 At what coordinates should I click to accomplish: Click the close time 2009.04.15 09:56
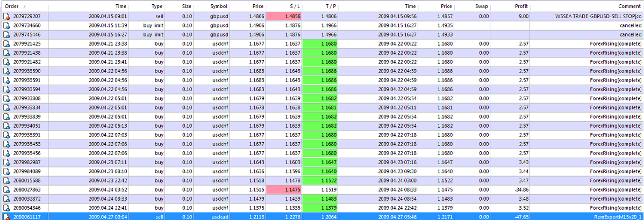pos(397,17)
